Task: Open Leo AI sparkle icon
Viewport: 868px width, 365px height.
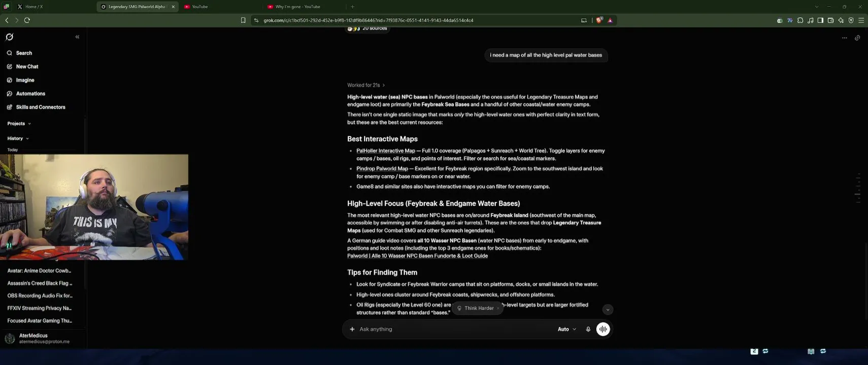Action: pyautogui.click(x=841, y=20)
